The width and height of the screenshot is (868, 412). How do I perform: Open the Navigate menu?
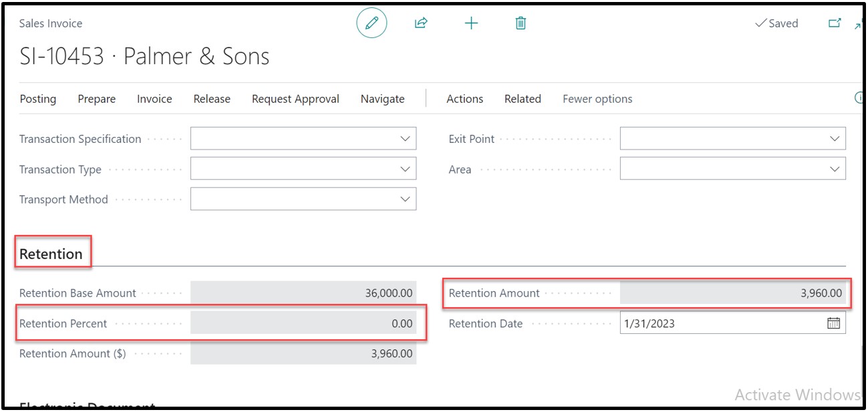(x=382, y=99)
